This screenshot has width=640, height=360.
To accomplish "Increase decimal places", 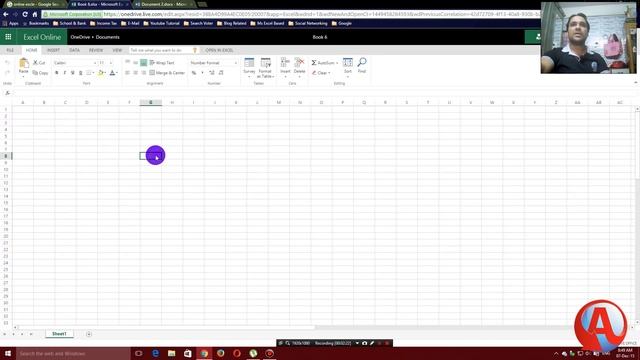I will pyautogui.click(x=211, y=73).
